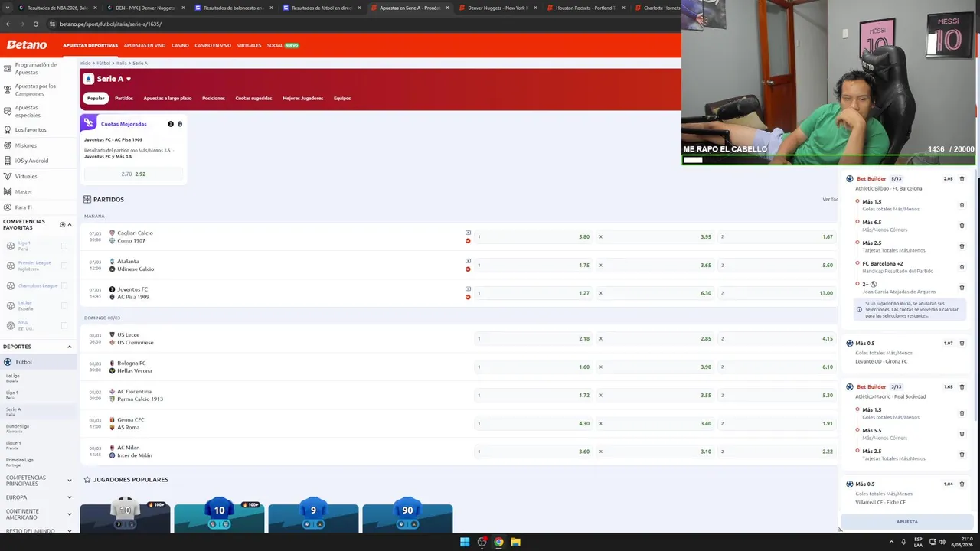Screen dimensions: 980x551
Task: Tick the LaLiga España favorite checkbox
Action: tap(64, 305)
